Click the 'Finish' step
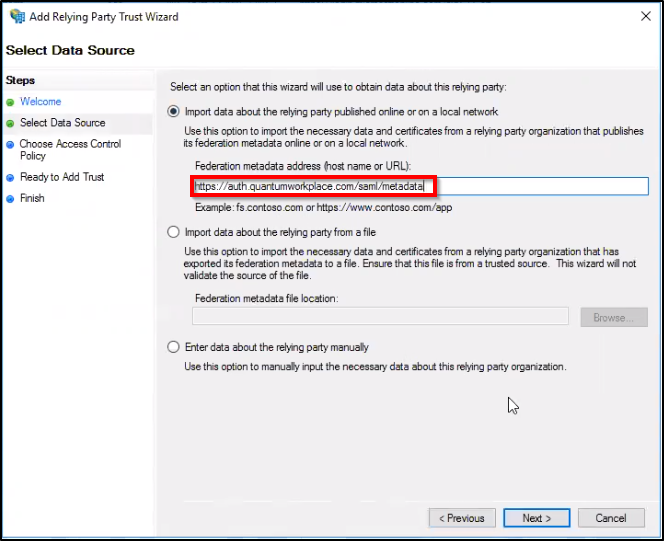Viewport: 664px width, 541px height. (32, 198)
